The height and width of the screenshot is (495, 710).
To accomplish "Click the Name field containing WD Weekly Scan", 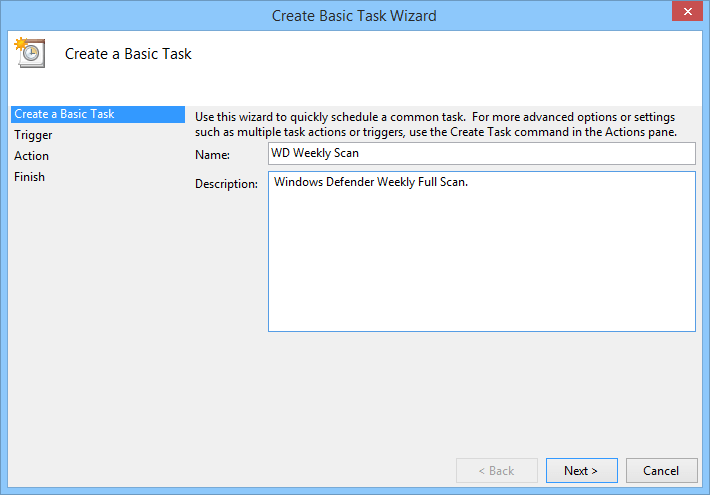I will pyautogui.click(x=481, y=153).
